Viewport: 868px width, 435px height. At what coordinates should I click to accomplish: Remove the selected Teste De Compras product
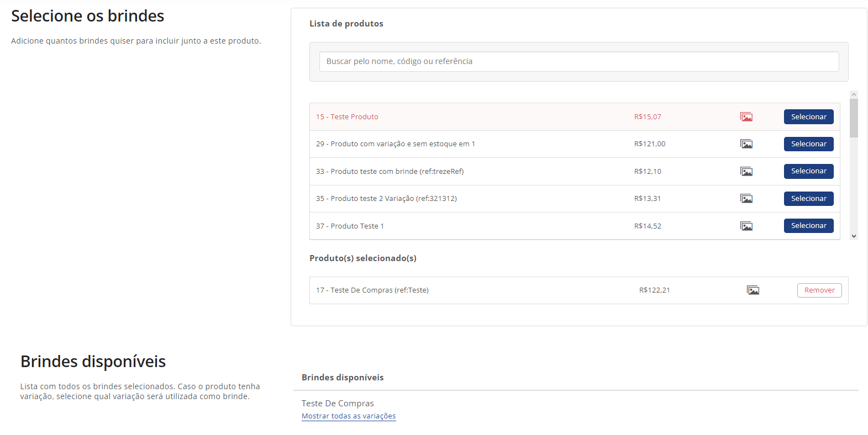819,290
